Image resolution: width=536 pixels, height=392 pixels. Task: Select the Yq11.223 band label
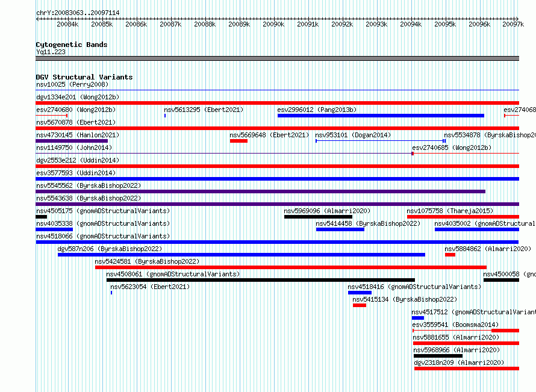click(51, 52)
